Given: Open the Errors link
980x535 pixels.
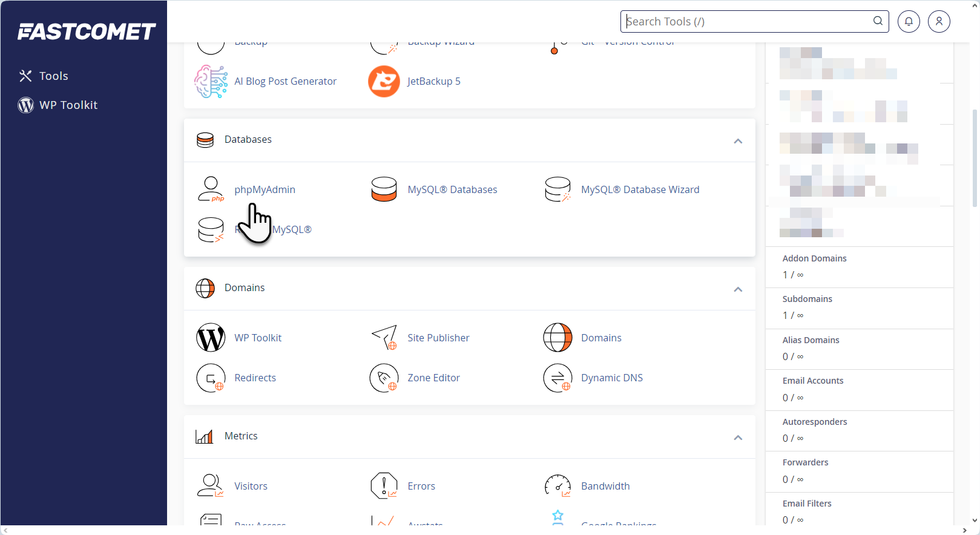Looking at the screenshot, I should click(421, 486).
